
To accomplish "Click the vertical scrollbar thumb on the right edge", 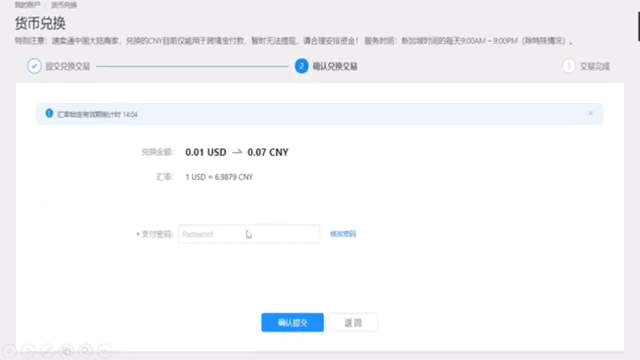I will tap(639, 27).
